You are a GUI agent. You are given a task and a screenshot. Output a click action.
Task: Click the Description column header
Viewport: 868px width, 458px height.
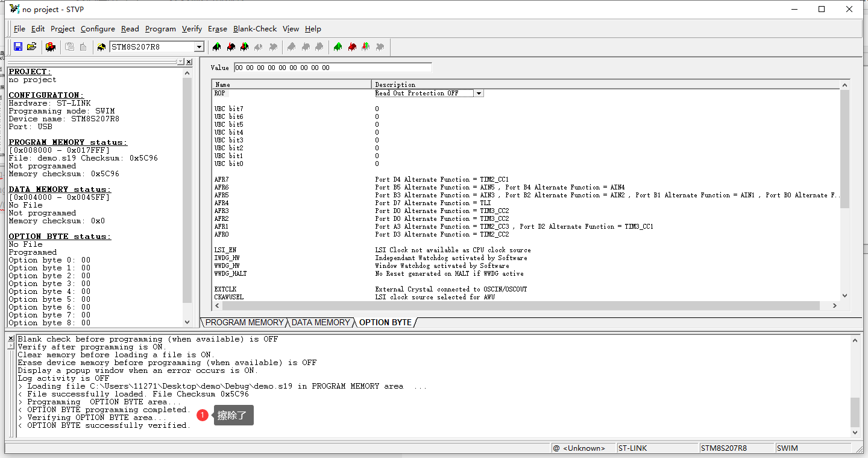coord(606,84)
